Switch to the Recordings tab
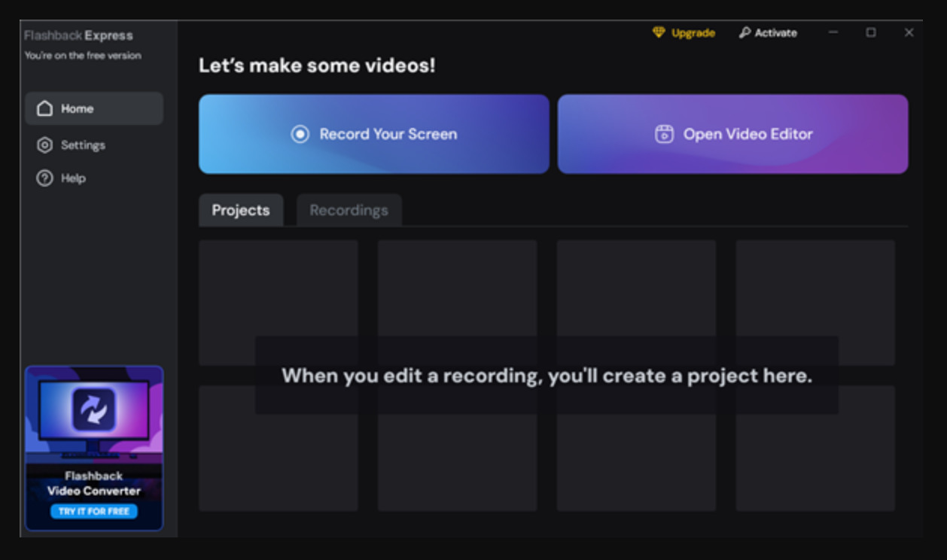This screenshot has height=560, width=947. point(349,210)
